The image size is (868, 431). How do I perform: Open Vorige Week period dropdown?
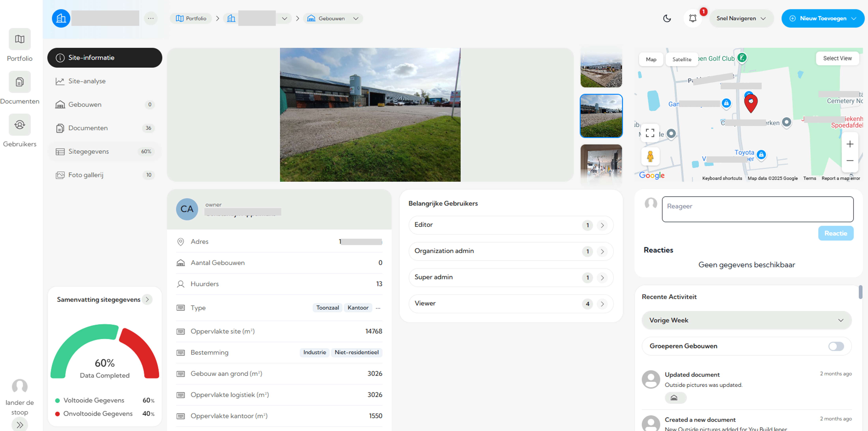click(x=746, y=320)
